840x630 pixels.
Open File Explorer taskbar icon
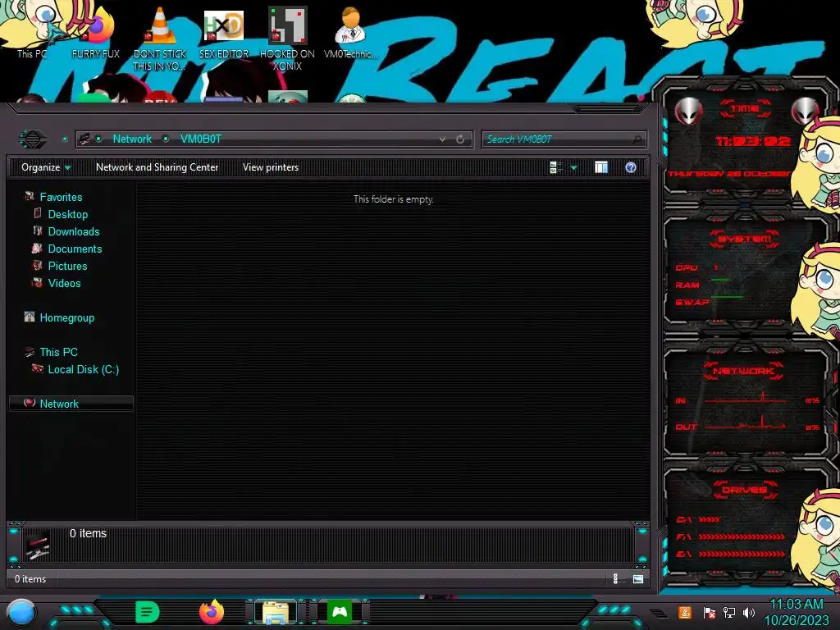(x=276, y=612)
